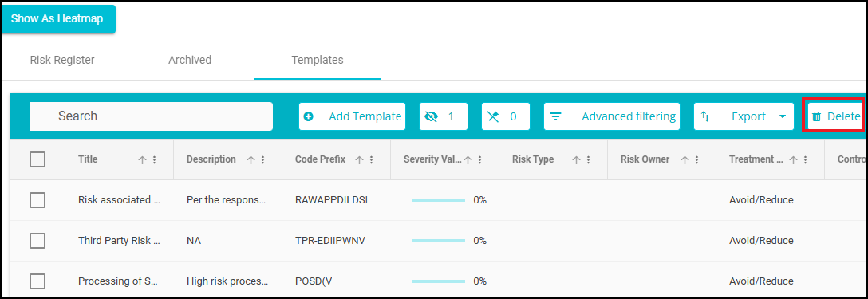Viewport: 868px width, 299px height.
Task: Click the pinned columns pin icon
Action: (x=493, y=117)
